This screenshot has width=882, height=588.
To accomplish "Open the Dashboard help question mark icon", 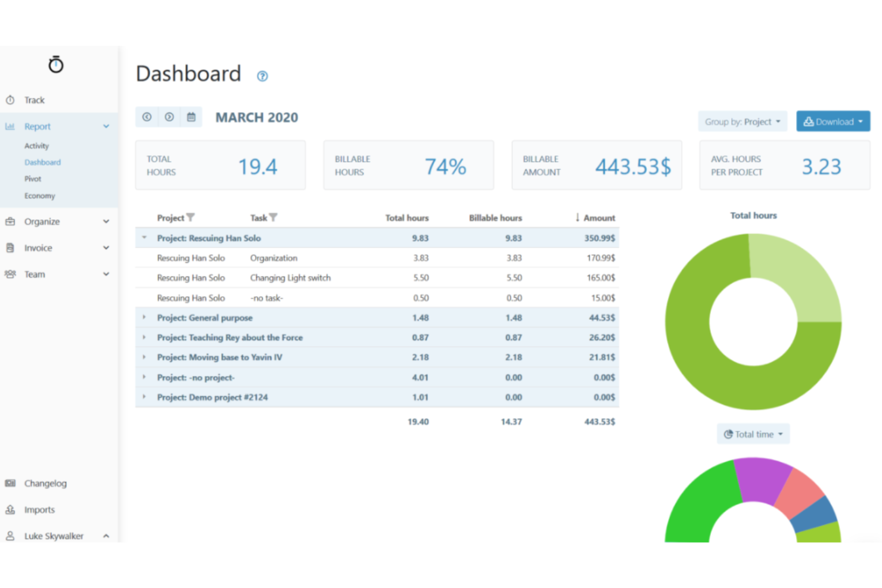I will [262, 76].
